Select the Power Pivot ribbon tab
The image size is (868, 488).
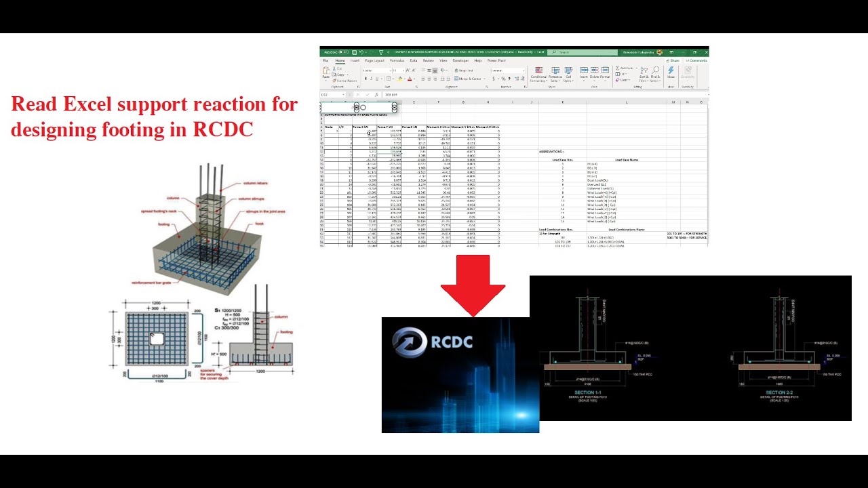(x=496, y=60)
